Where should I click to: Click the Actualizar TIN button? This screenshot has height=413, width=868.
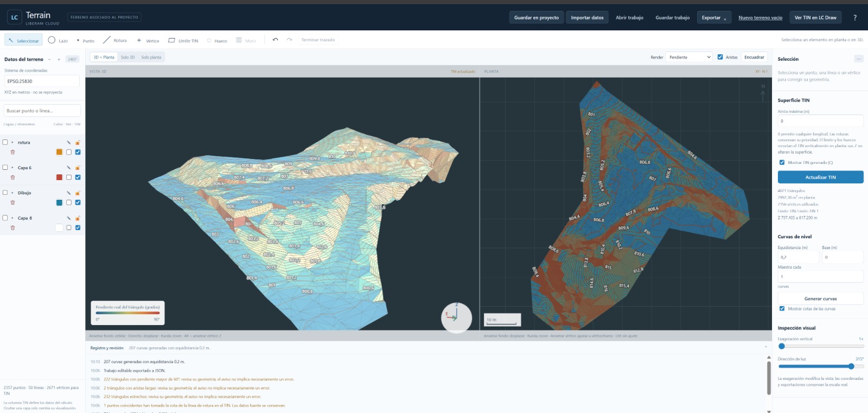click(x=820, y=177)
